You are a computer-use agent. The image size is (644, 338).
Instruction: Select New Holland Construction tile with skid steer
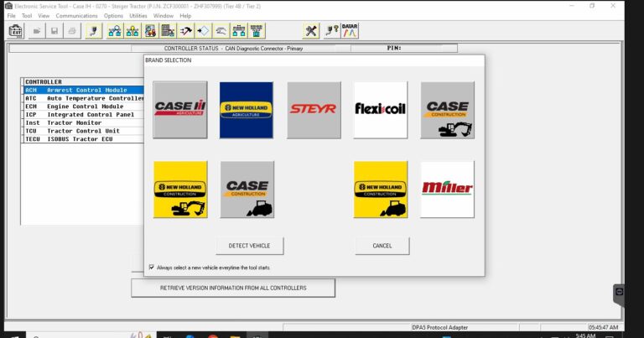tap(381, 190)
